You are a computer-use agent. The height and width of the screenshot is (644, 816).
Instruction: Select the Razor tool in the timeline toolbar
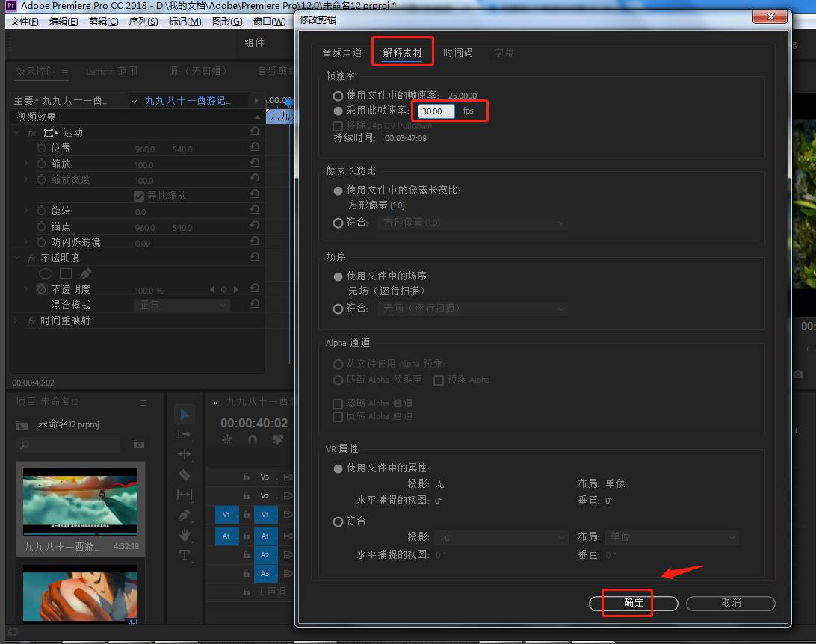pos(185,473)
